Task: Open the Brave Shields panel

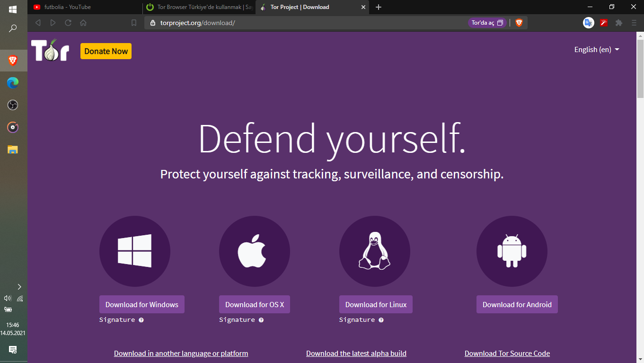Action: pyautogui.click(x=519, y=23)
